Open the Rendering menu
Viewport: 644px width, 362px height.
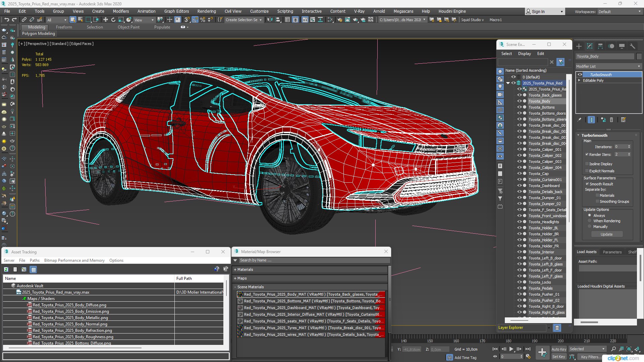point(207,11)
